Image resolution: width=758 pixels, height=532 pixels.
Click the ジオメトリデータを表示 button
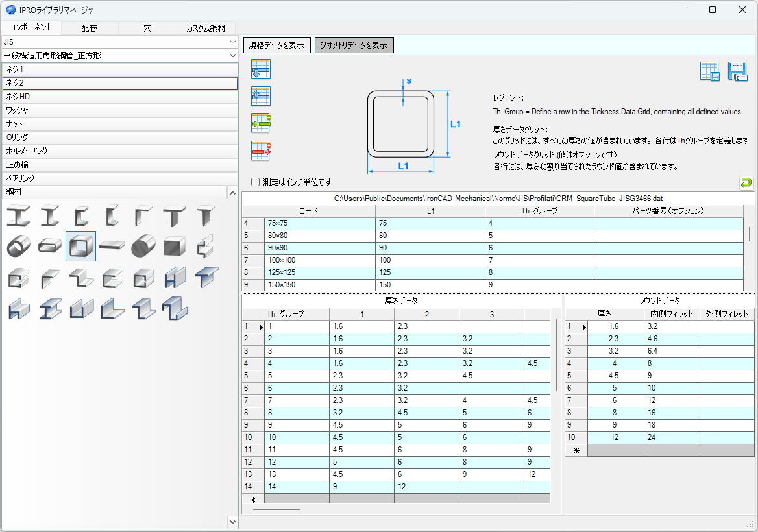coord(354,45)
